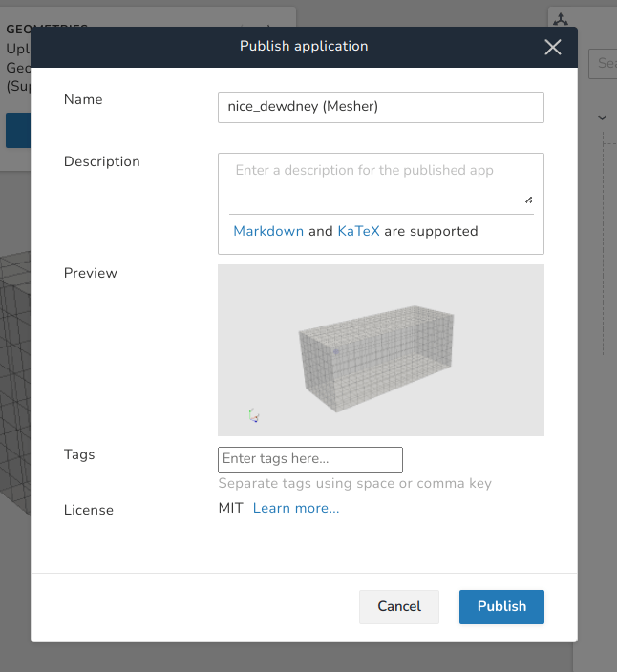
Task: Click the blue button in background Geometries panel
Action: [18, 130]
